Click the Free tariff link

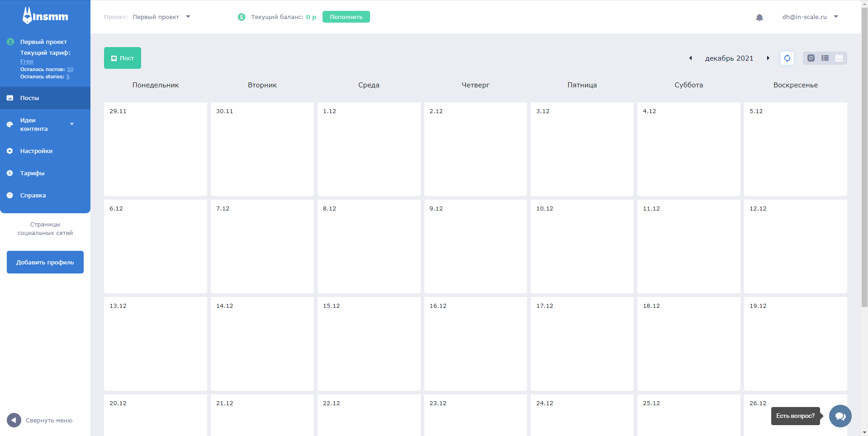tap(27, 61)
